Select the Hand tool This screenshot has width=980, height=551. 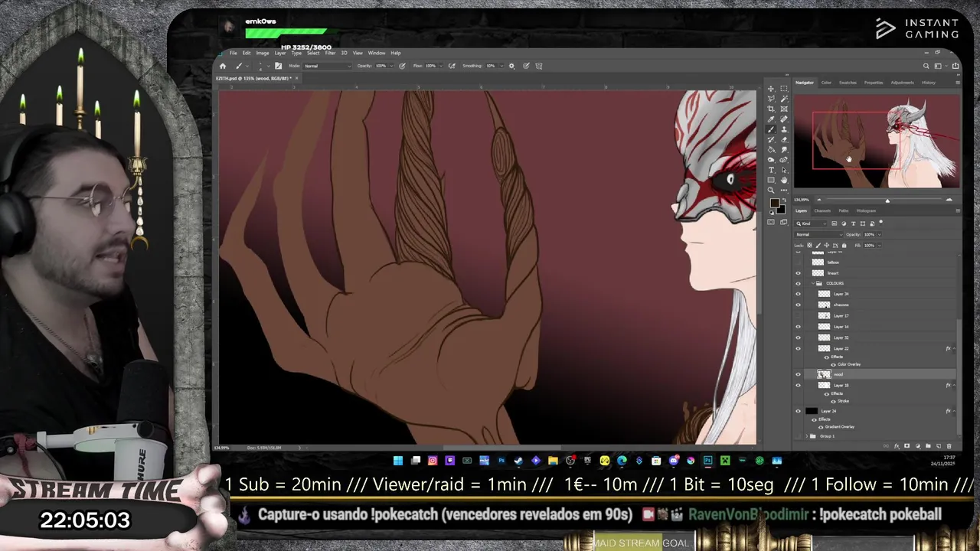784,180
